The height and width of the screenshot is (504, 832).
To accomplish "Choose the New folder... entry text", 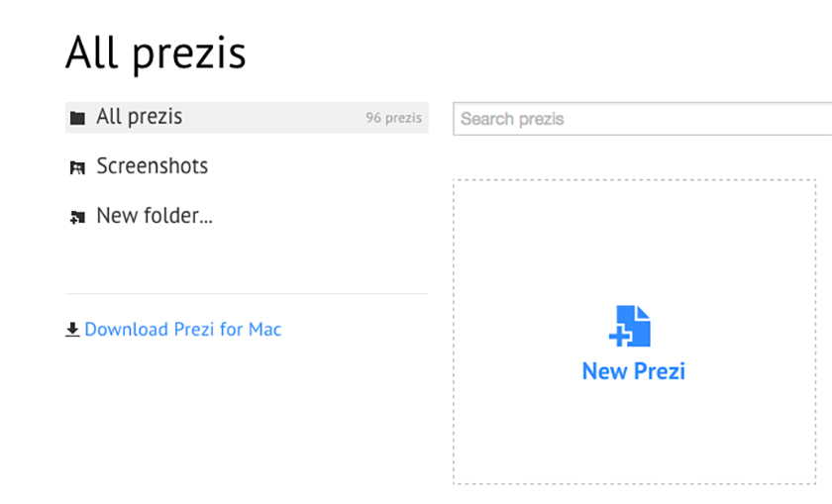I will [x=155, y=216].
